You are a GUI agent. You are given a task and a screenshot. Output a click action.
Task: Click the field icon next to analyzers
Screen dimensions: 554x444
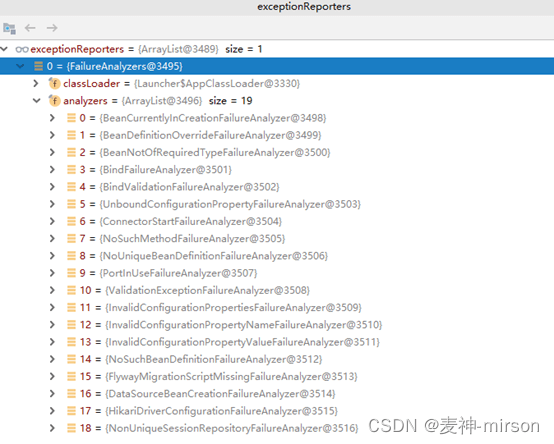[54, 101]
